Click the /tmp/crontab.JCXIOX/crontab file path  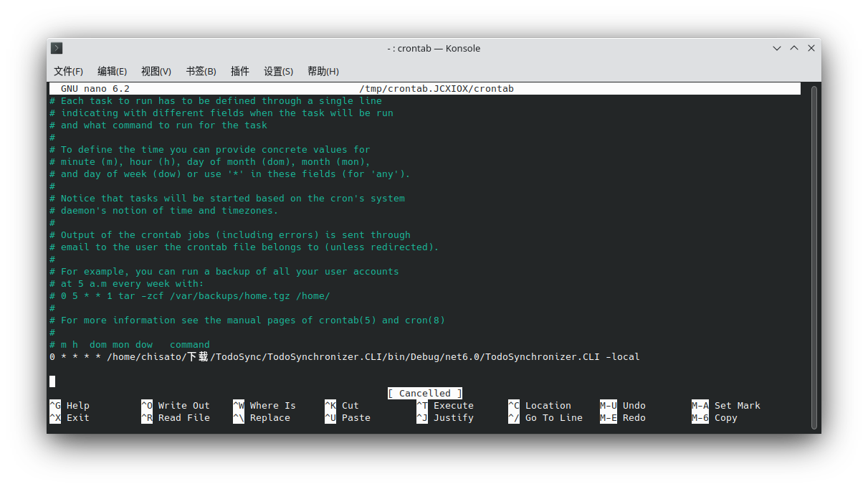(437, 89)
